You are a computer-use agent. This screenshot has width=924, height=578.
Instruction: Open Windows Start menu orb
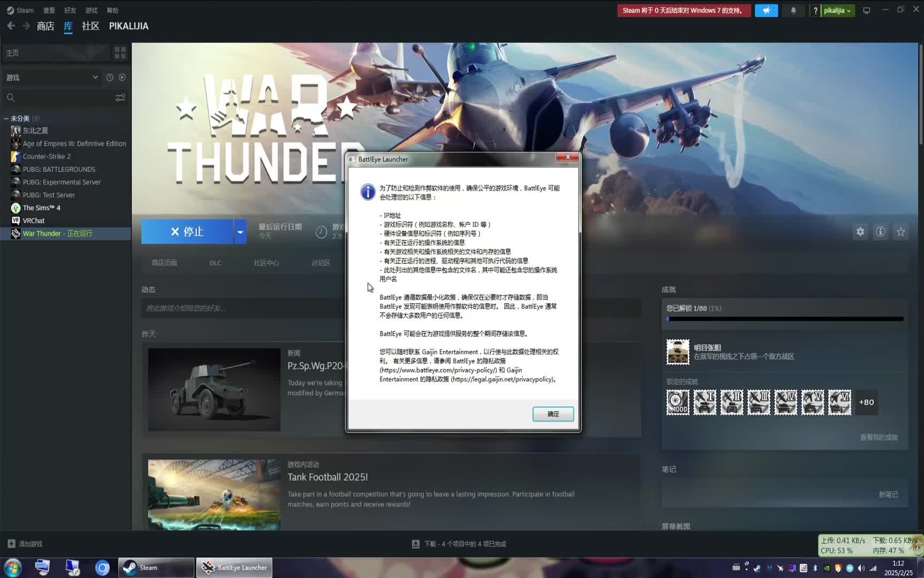click(13, 567)
